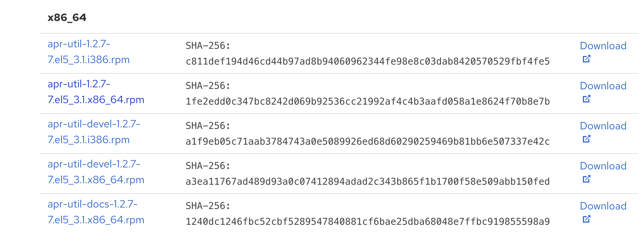
Task: Download the apr-util x86_64 rpm
Action: pos(603,86)
